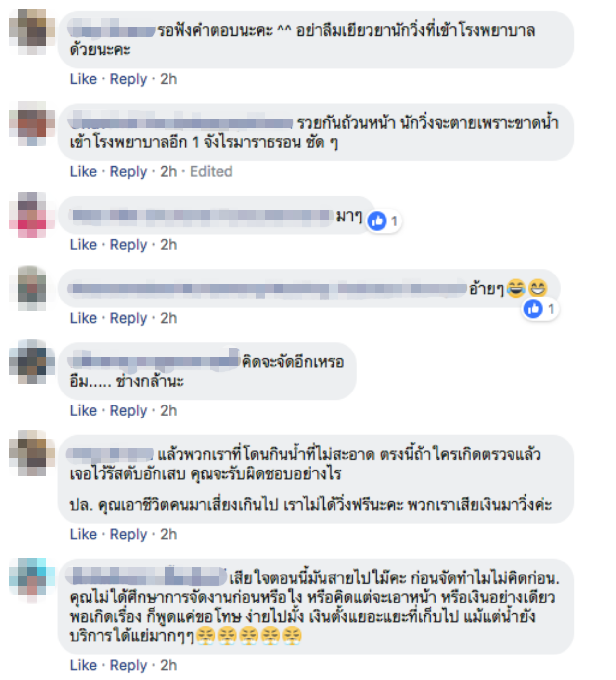Open the avatar beside the อ้ายๆ comment
This screenshot has height=680, width=616.
pos(32,288)
